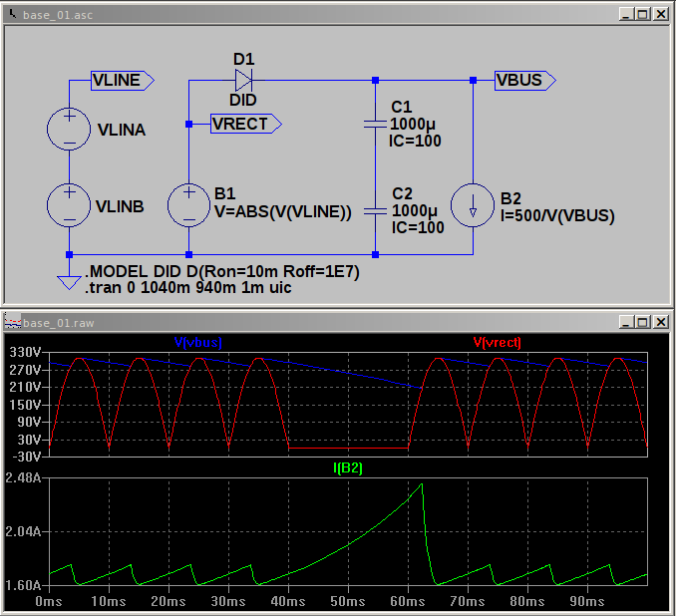Click the VLINB source name label
Viewport: 676px width, 616px height.
click(x=120, y=206)
